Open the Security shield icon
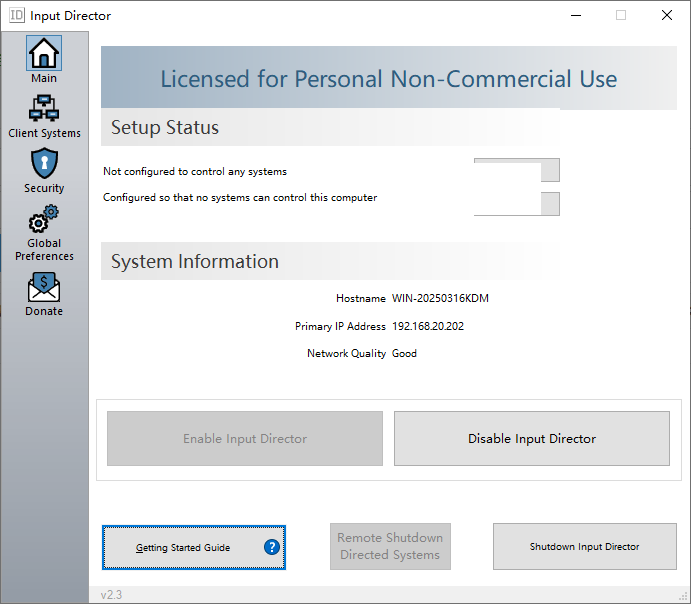The height and width of the screenshot is (604, 691). pyautogui.click(x=44, y=163)
